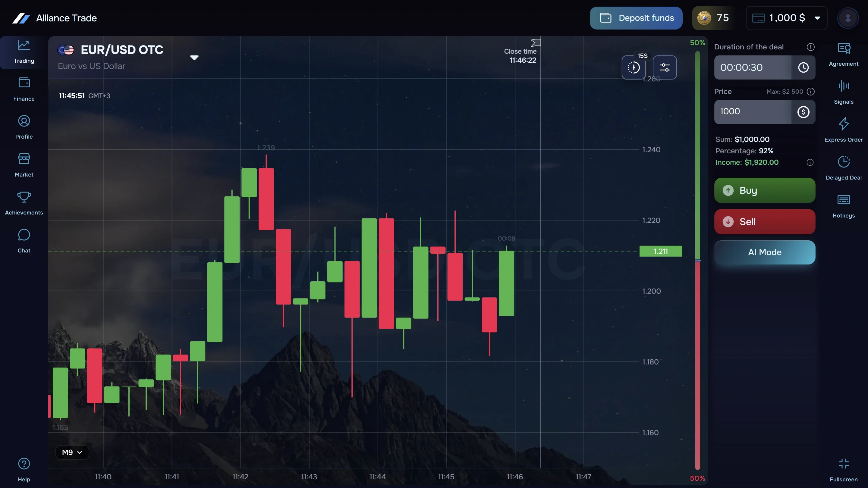This screenshot has width=868, height=488.
Task: Toggle Fullscreen mode
Action: [x=843, y=470]
